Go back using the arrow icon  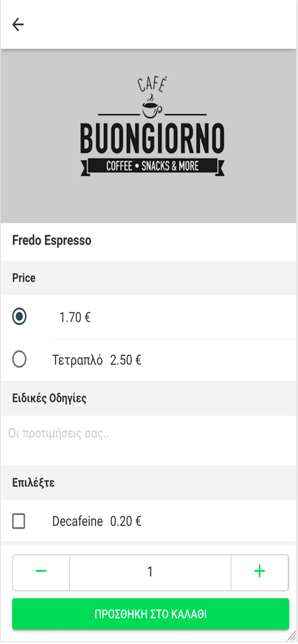coord(18,24)
